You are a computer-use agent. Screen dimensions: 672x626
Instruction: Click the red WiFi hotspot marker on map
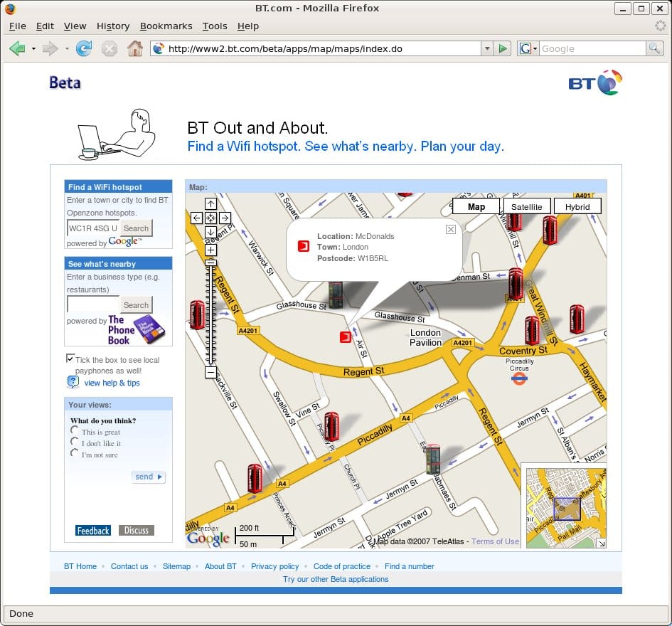pyautogui.click(x=345, y=337)
